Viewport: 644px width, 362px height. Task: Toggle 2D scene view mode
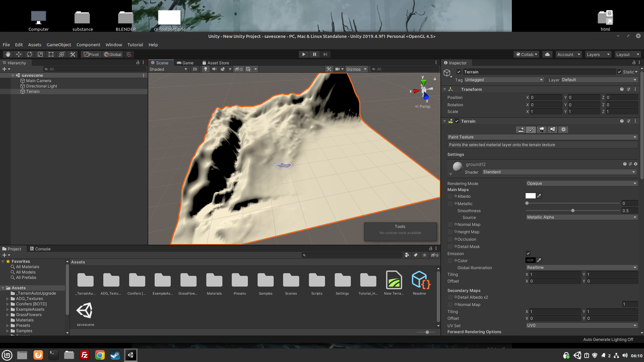pyautogui.click(x=195, y=69)
